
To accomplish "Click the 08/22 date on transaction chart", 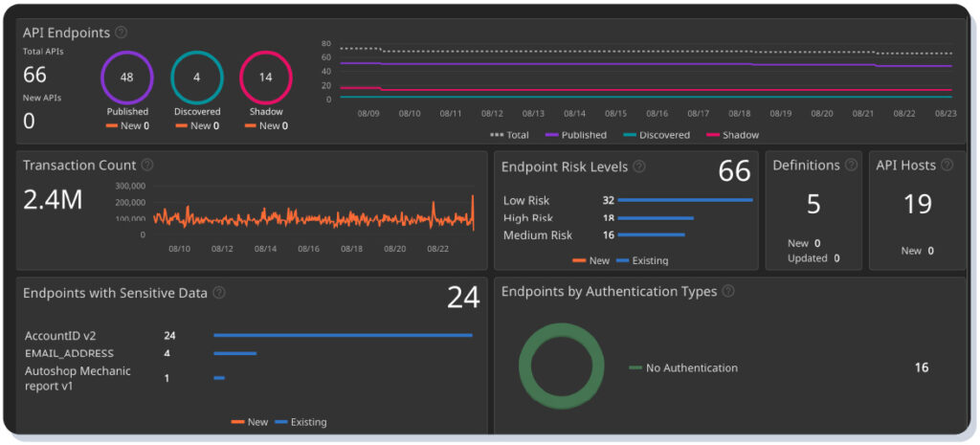I will [437, 249].
